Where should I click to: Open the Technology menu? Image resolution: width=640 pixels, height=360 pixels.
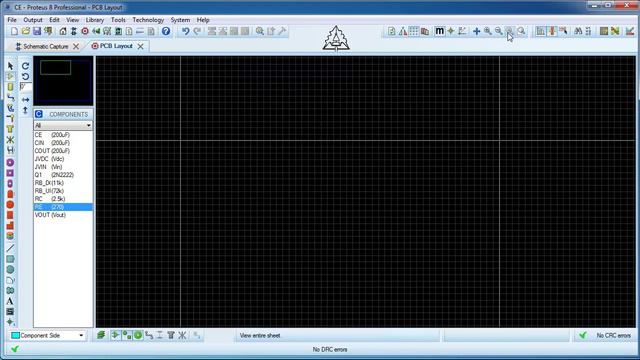click(x=148, y=20)
